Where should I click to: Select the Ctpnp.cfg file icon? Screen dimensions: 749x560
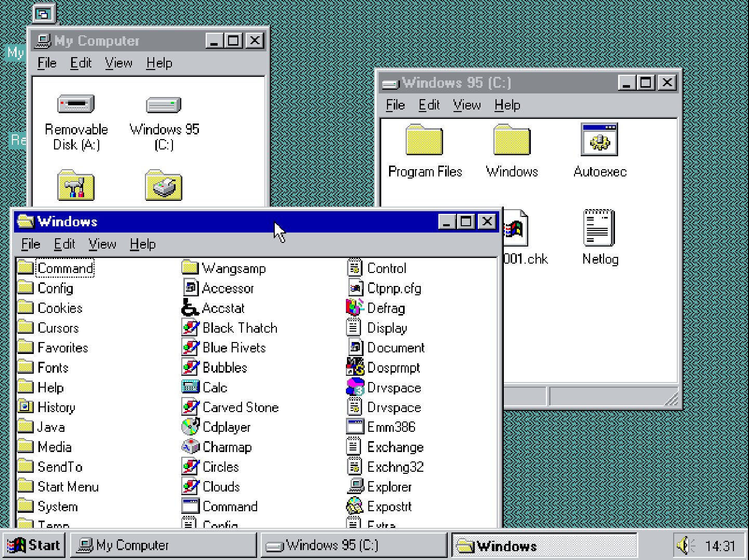click(x=355, y=288)
